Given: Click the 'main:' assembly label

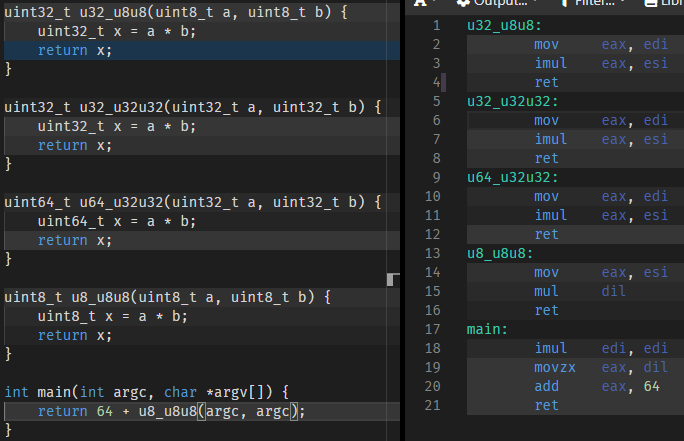Looking at the screenshot, I should 487,329.
